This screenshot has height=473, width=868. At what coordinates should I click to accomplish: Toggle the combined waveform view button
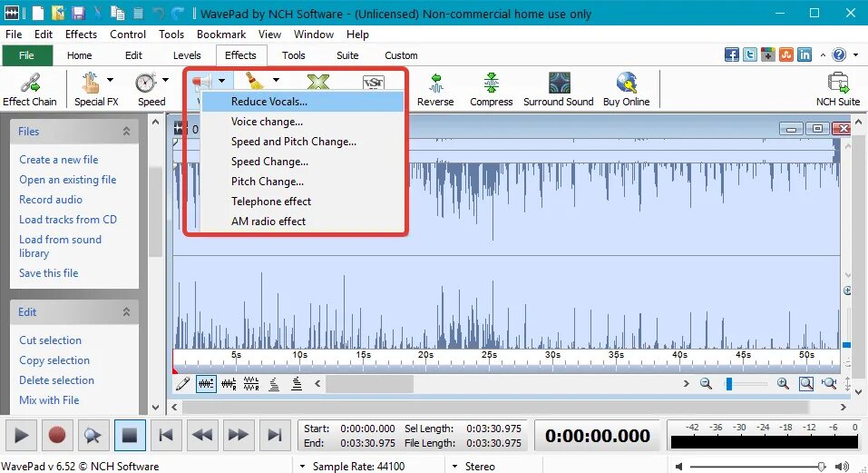point(206,383)
